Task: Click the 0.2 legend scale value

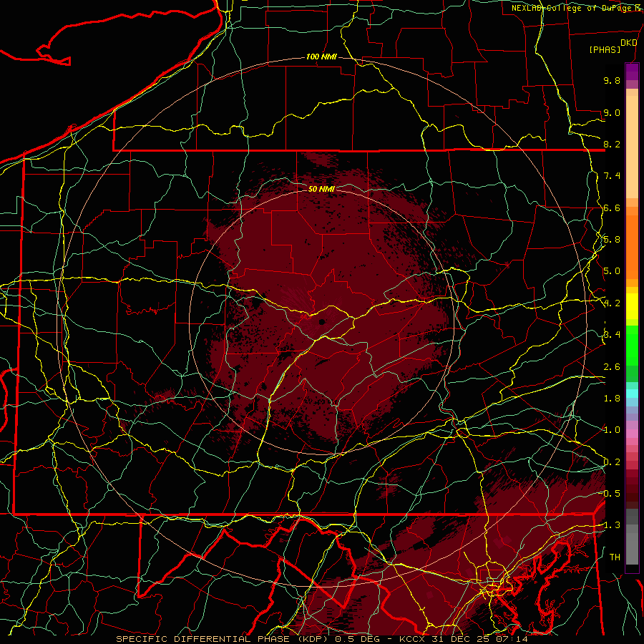Action: [612, 462]
